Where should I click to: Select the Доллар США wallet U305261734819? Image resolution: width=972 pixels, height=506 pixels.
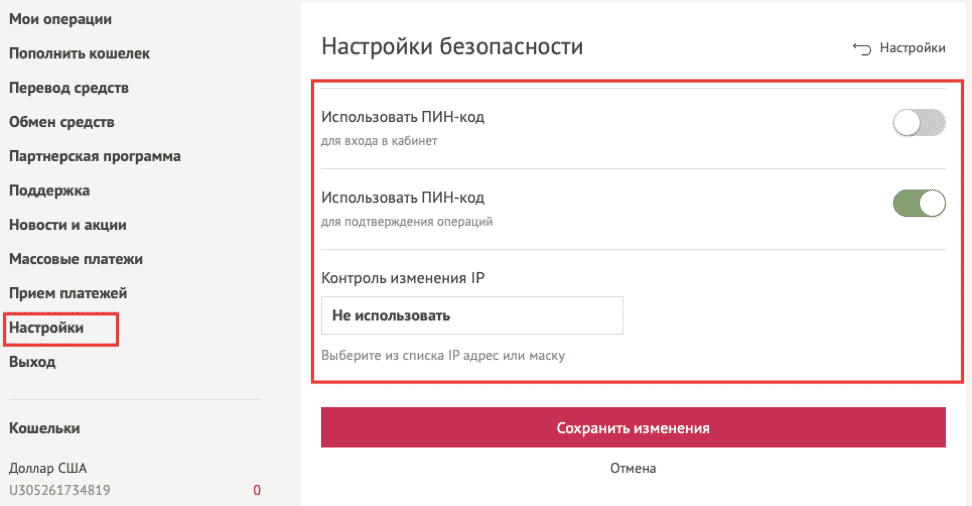(60, 480)
